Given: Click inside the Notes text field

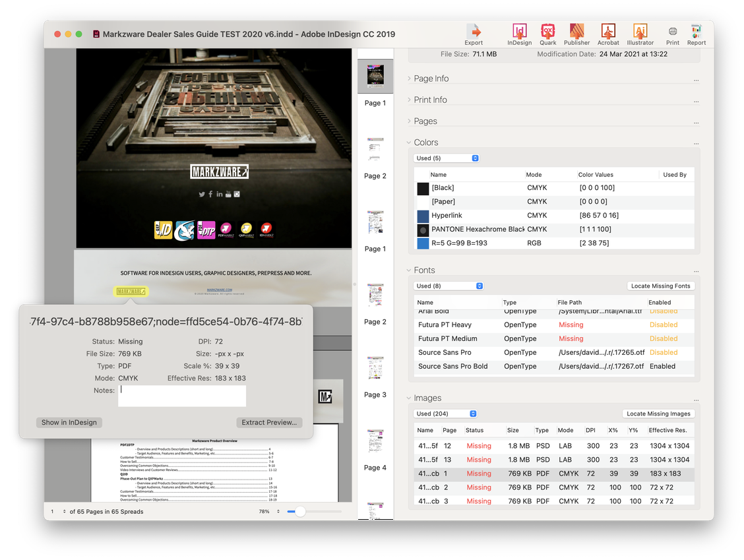Looking at the screenshot, I should pyautogui.click(x=182, y=396).
